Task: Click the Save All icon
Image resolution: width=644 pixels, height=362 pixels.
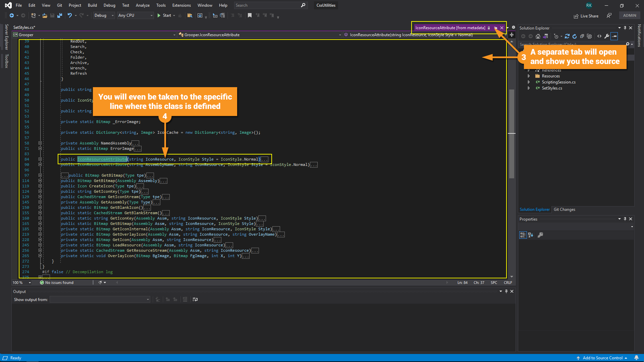Action: coord(60,15)
